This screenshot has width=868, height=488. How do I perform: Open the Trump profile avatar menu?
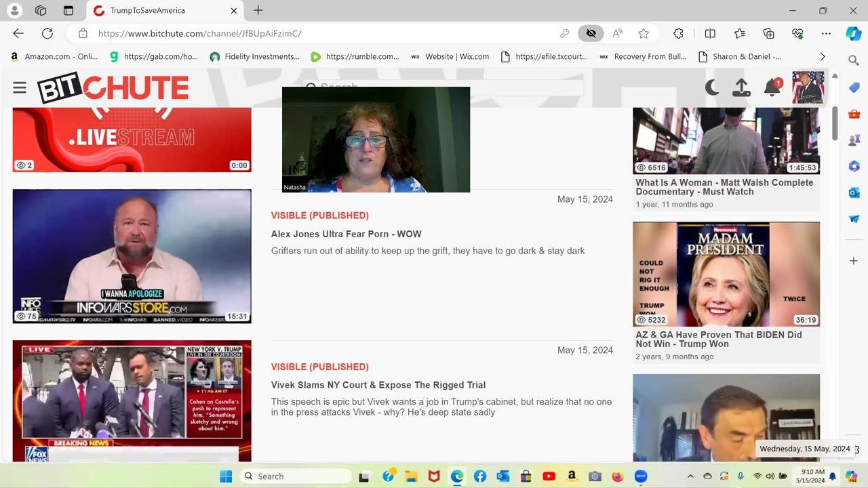coord(808,87)
